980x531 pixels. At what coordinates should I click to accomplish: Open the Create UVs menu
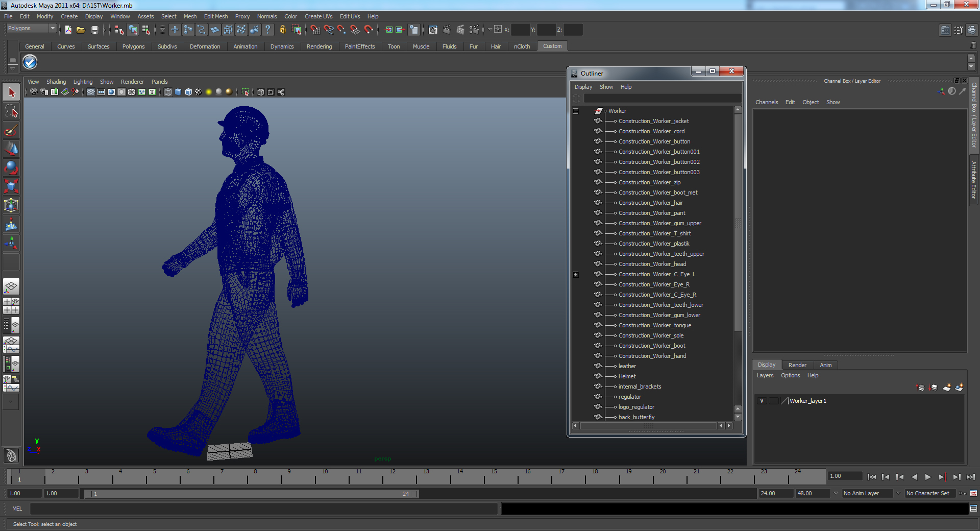(x=318, y=16)
